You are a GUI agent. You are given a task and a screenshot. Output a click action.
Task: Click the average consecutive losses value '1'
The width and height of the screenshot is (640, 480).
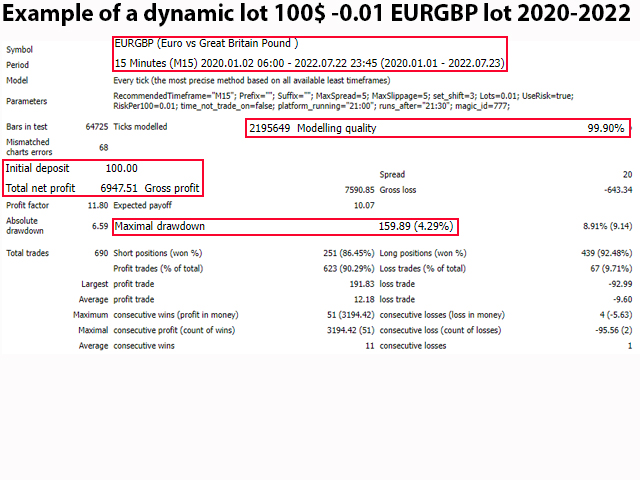coord(630,346)
